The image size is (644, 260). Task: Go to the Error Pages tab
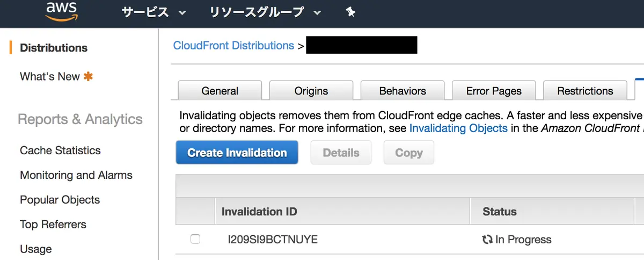(x=494, y=90)
